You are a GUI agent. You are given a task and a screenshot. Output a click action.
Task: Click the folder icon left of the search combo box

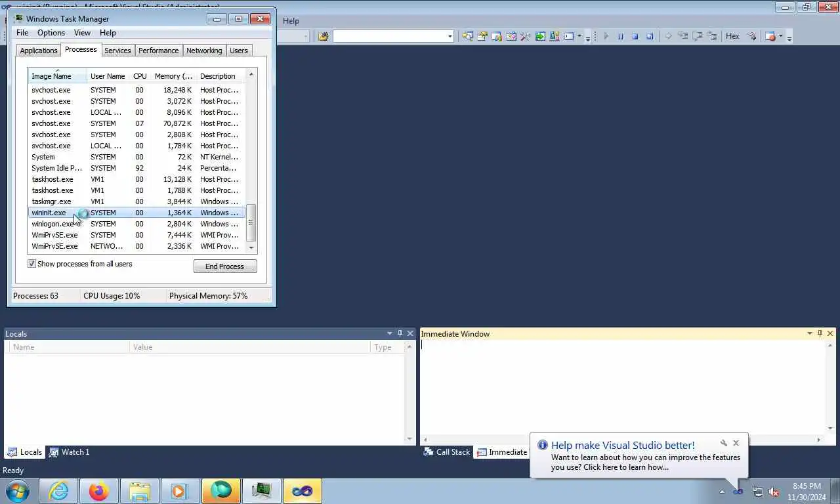point(323,36)
